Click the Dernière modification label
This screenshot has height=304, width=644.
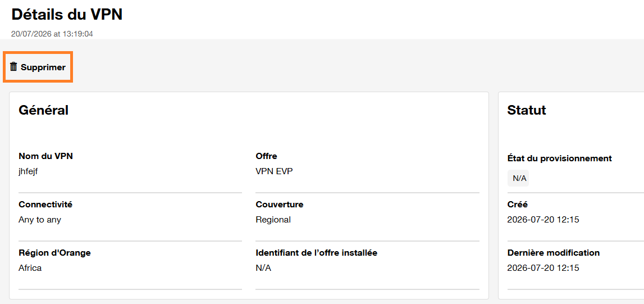(553, 253)
